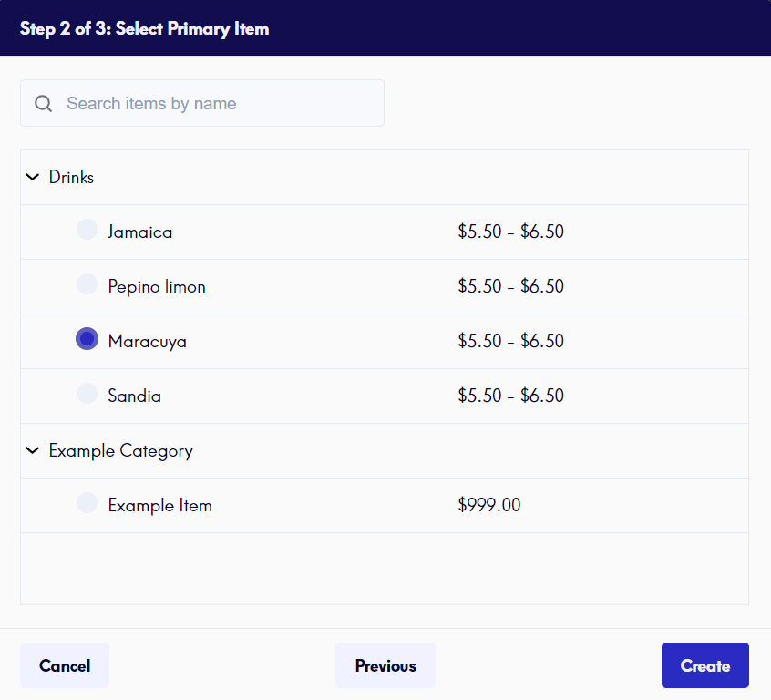Viewport: 771px width, 700px height.
Task: Go back with the Previous button
Action: pyautogui.click(x=385, y=665)
